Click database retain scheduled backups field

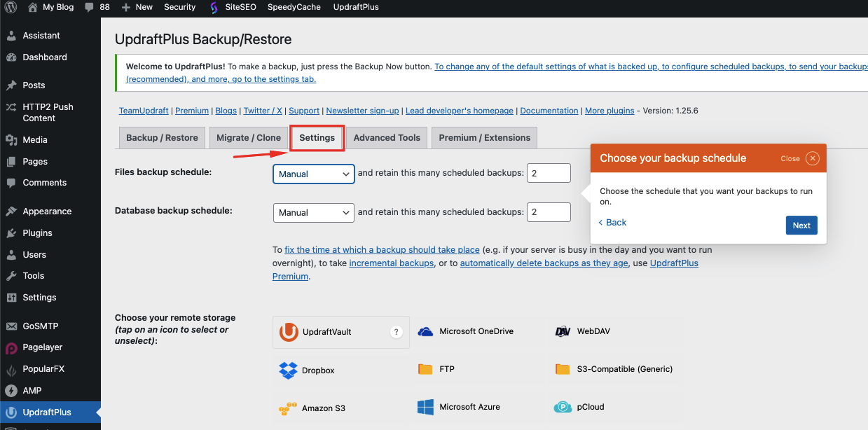point(549,212)
